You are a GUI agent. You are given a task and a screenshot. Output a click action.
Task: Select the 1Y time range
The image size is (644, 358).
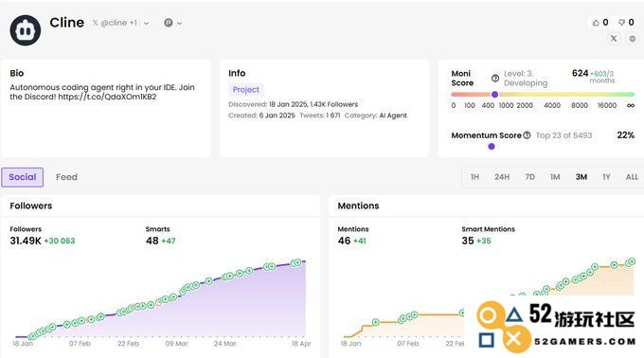606,177
